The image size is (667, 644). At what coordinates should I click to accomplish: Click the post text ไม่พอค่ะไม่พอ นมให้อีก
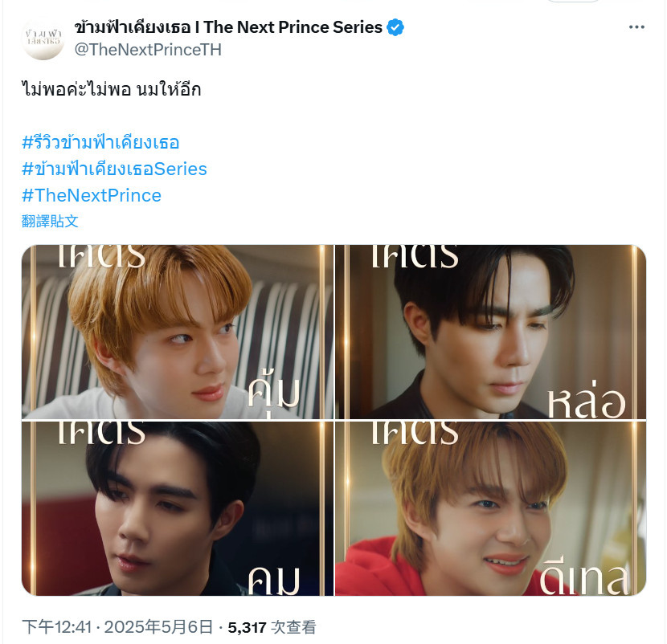tap(111, 90)
